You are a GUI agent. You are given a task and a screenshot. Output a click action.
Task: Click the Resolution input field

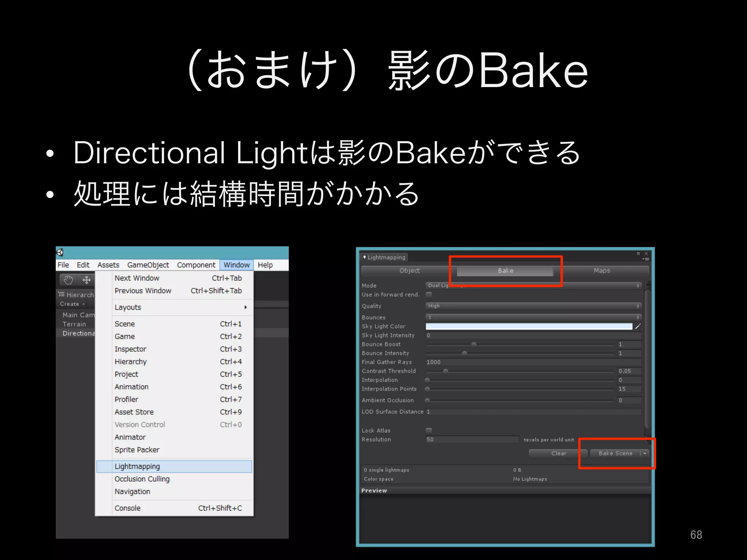click(472, 440)
